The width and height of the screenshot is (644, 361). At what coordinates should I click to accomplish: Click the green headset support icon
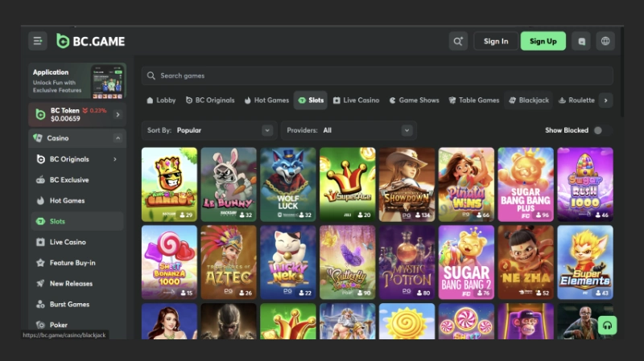click(x=607, y=325)
